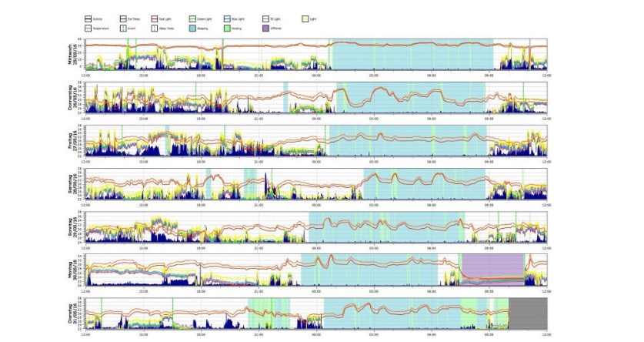Click Freitag's night sleeping period block
The image size is (644, 342).
pyautogui.click(x=408, y=141)
